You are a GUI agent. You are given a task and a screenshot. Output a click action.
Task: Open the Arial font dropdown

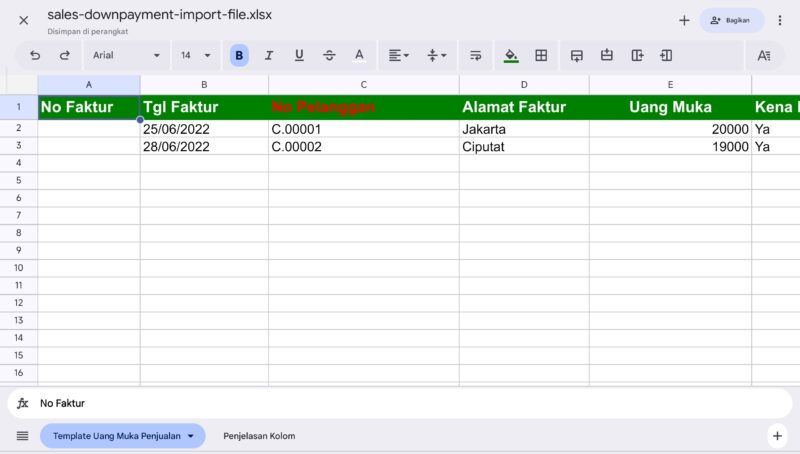[126, 56]
